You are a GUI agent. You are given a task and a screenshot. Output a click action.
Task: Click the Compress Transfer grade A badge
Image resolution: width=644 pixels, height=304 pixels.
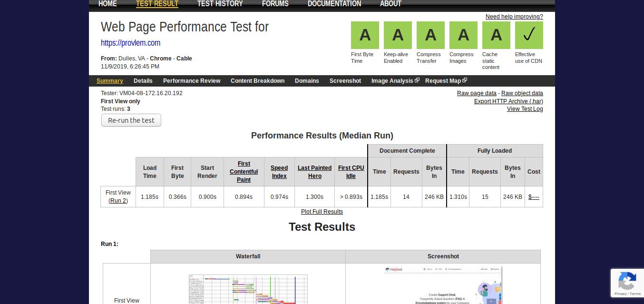tap(430, 35)
